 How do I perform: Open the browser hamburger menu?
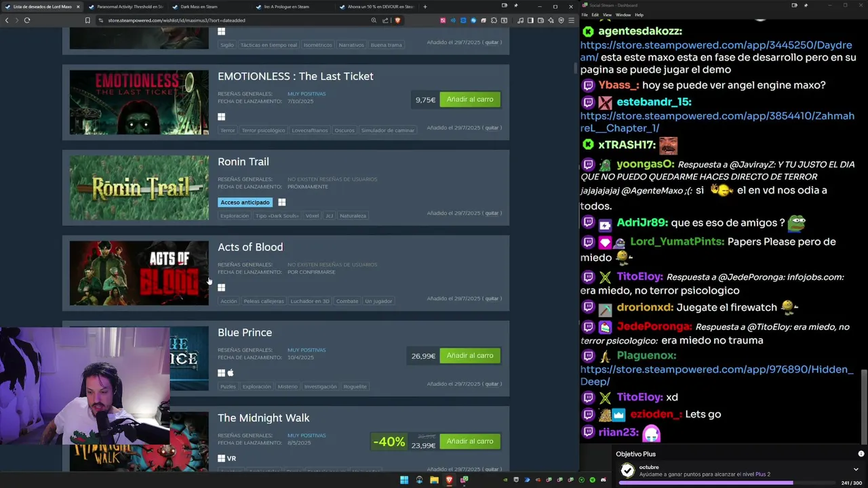[570, 20]
